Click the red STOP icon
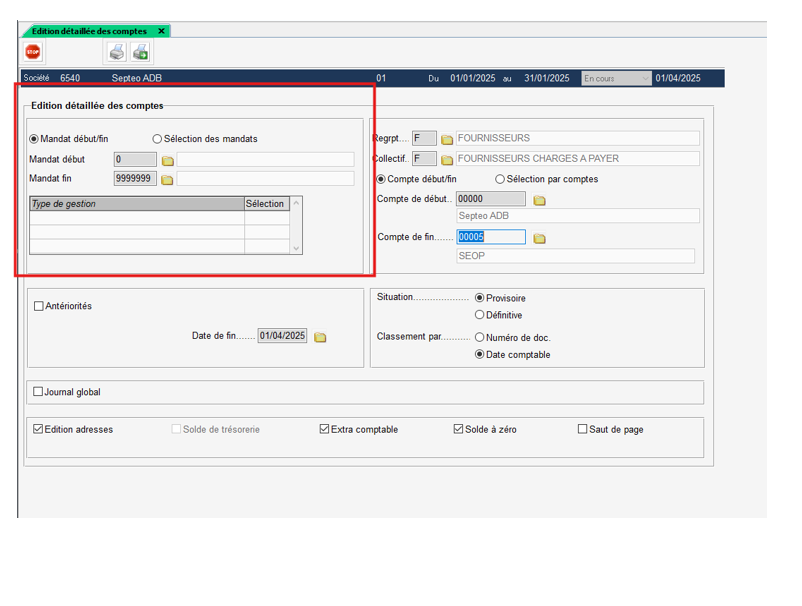The image size is (802, 606). pos(33,52)
